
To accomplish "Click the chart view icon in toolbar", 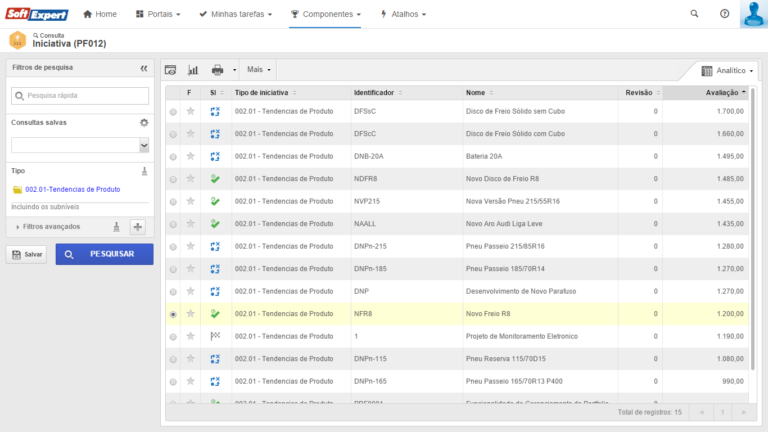I will coord(193,70).
